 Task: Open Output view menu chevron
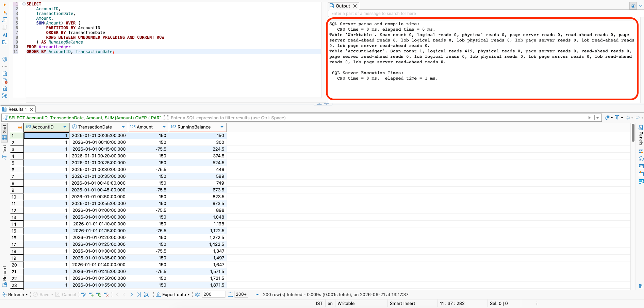[x=640, y=6]
